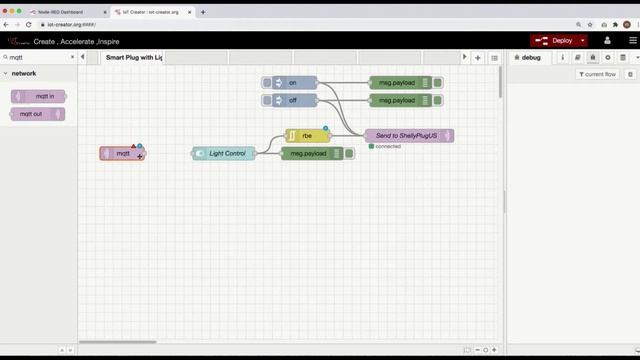The width and height of the screenshot is (640, 360).
Task: Open the dashboard sidebar tab
Action: pos(623,58)
